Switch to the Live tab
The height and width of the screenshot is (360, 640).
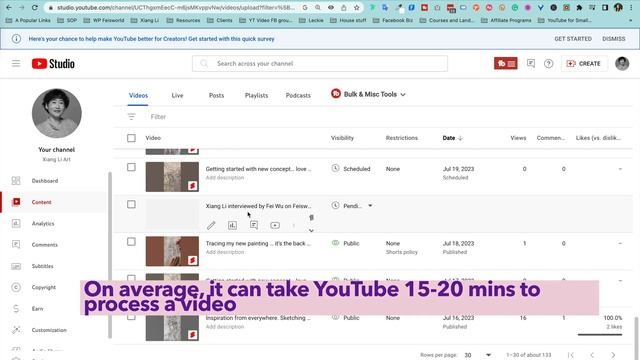click(177, 96)
